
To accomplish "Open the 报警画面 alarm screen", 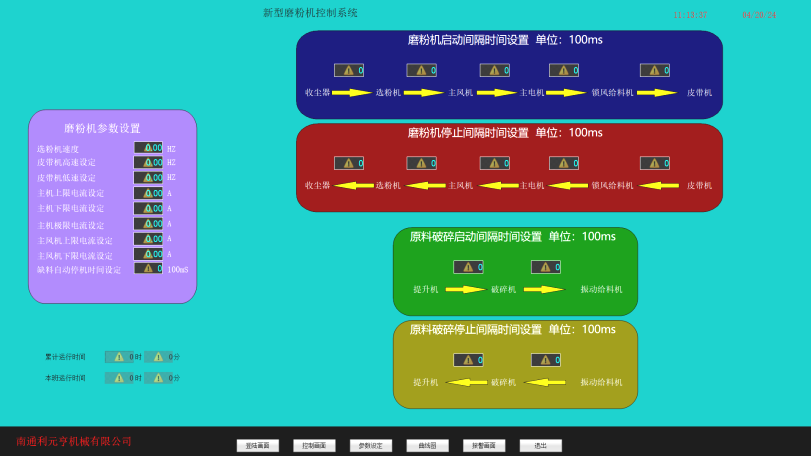I will [x=484, y=446].
